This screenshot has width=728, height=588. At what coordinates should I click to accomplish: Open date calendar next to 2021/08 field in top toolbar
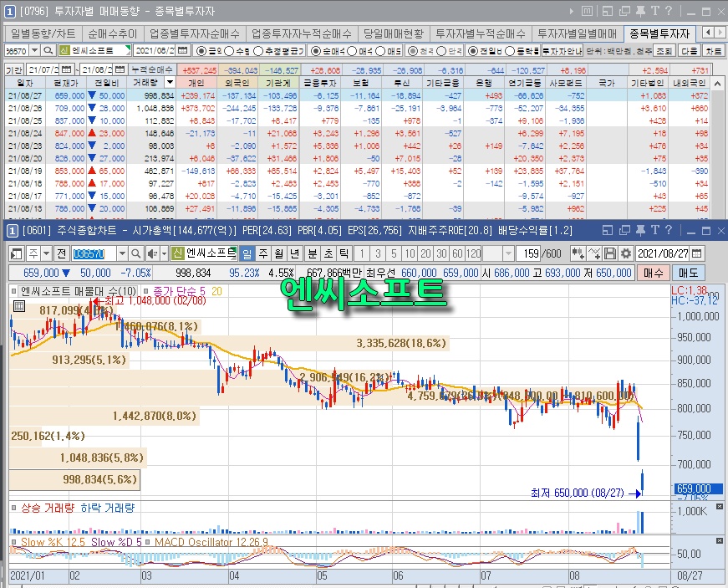[183, 50]
